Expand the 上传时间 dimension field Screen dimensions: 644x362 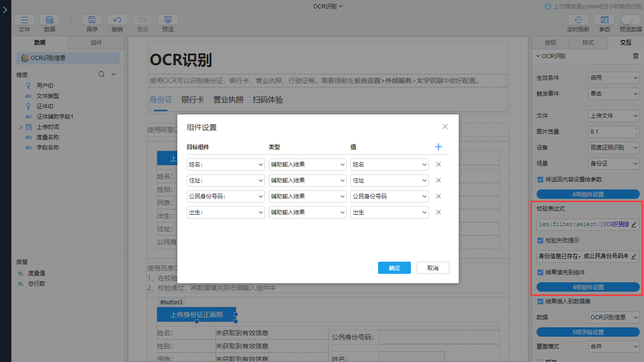pyautogui.click(x=21, y=126)
